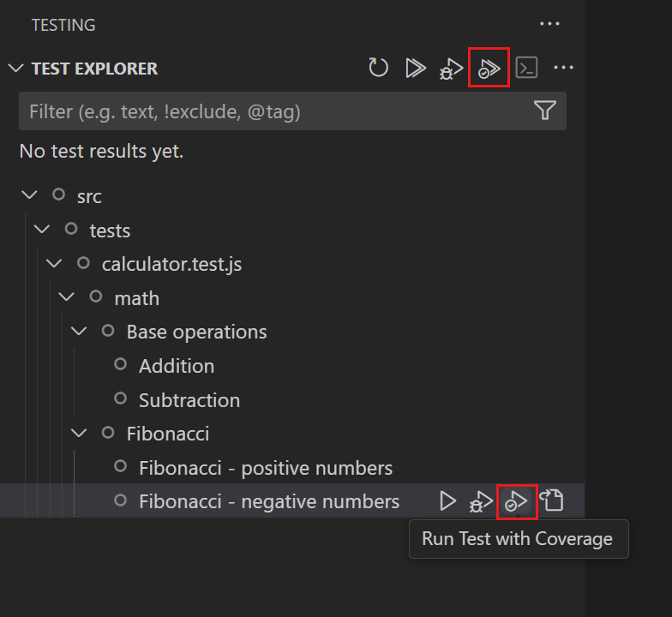Run all tests from toolbar
The height and width of the screenshot is (617, 672).
416,69
